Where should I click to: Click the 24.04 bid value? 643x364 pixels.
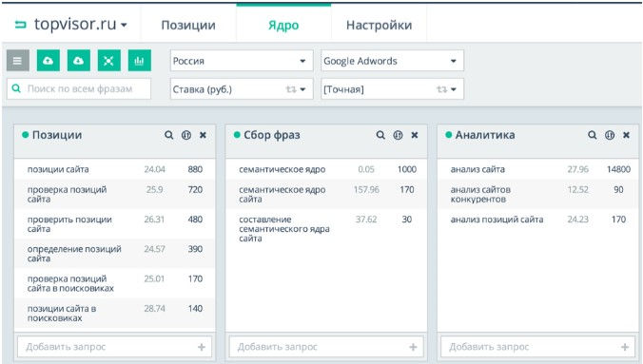154,169
